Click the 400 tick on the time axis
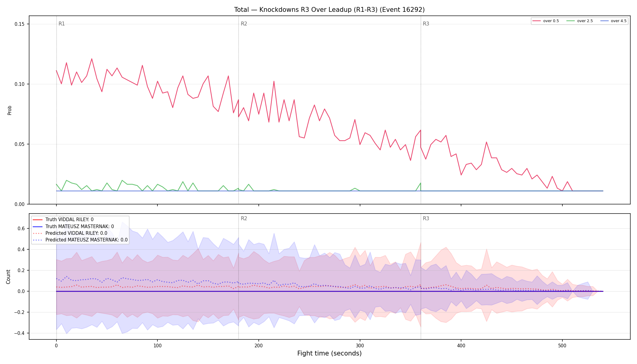 [x=461, y=345]
